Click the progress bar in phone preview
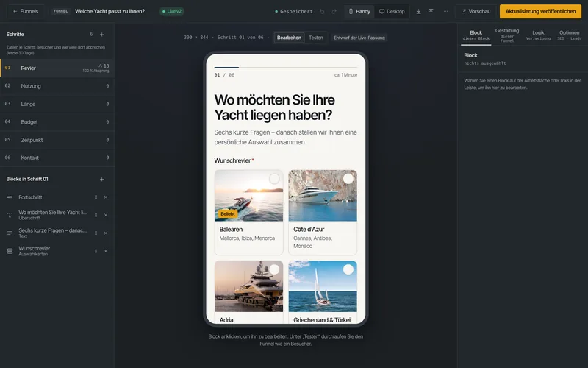Viewport: 588px width, 368px height. pos(286,68)
